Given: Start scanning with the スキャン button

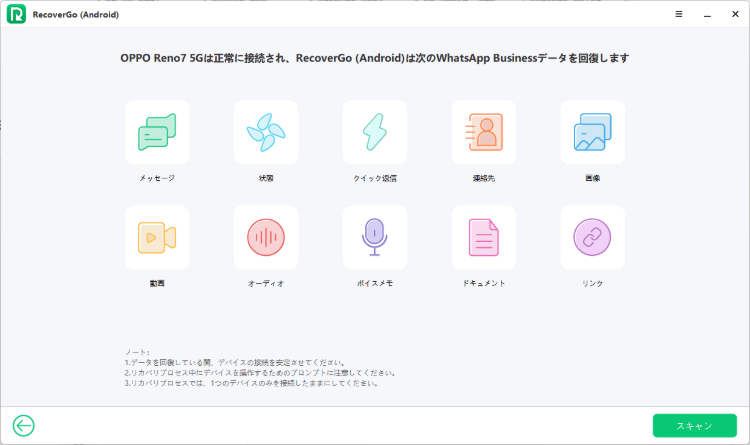Looking at the screenshot, I should [x=695, y=425].
